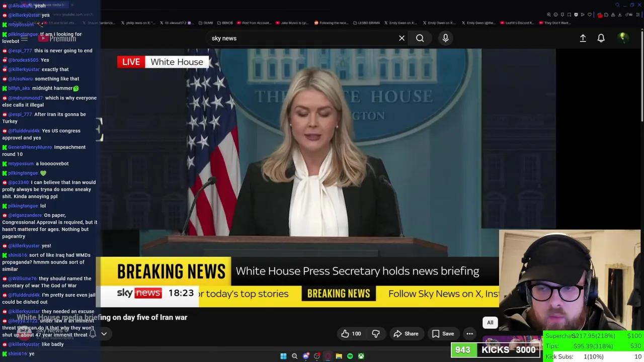644x362 pixels.
Task: Click the browser heart bookmark icon
Action: [x=589, y=15]
